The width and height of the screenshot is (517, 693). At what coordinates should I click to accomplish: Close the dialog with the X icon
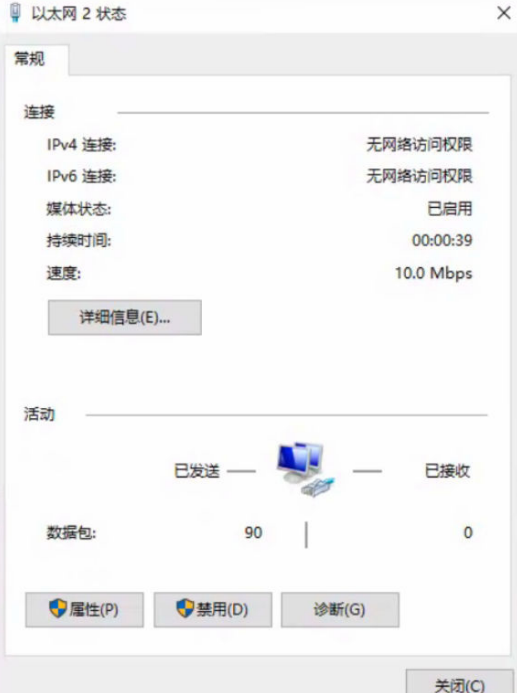(504, 13)
